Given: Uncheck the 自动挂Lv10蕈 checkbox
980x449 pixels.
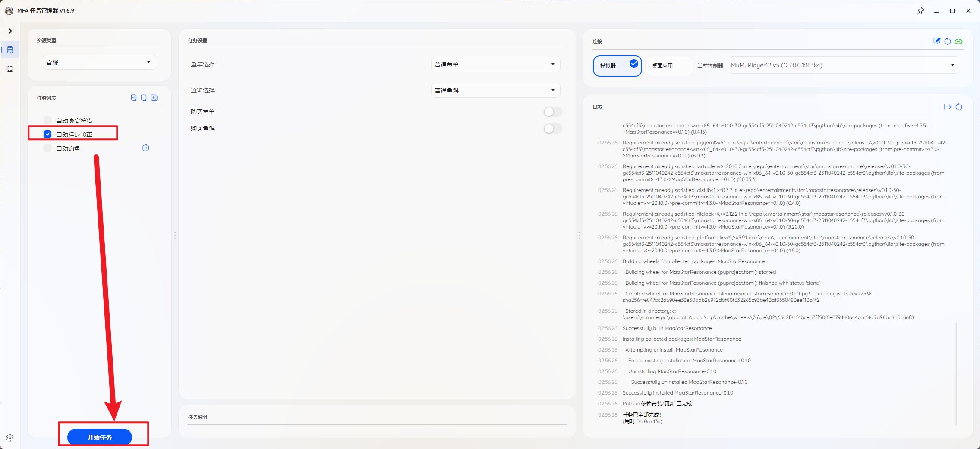Looking at the screenshot, I should (47, 134).
